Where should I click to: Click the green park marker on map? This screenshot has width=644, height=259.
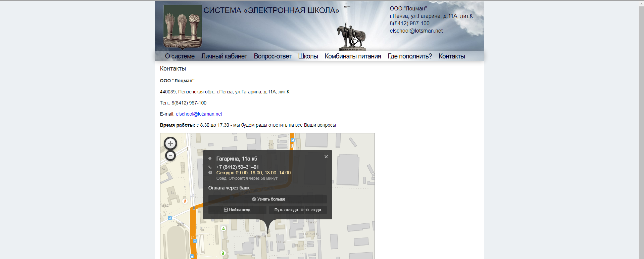[x=222, y=253]
